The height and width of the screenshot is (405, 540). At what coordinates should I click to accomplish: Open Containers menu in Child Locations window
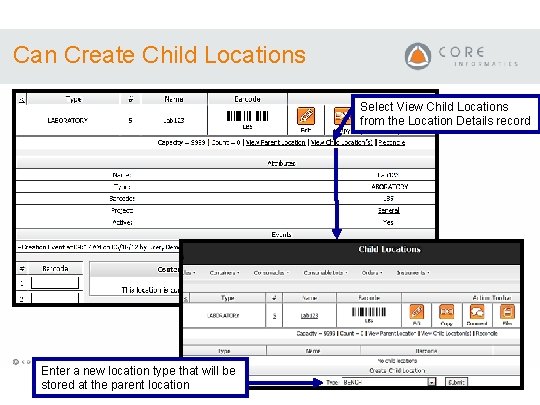[224, 273]
